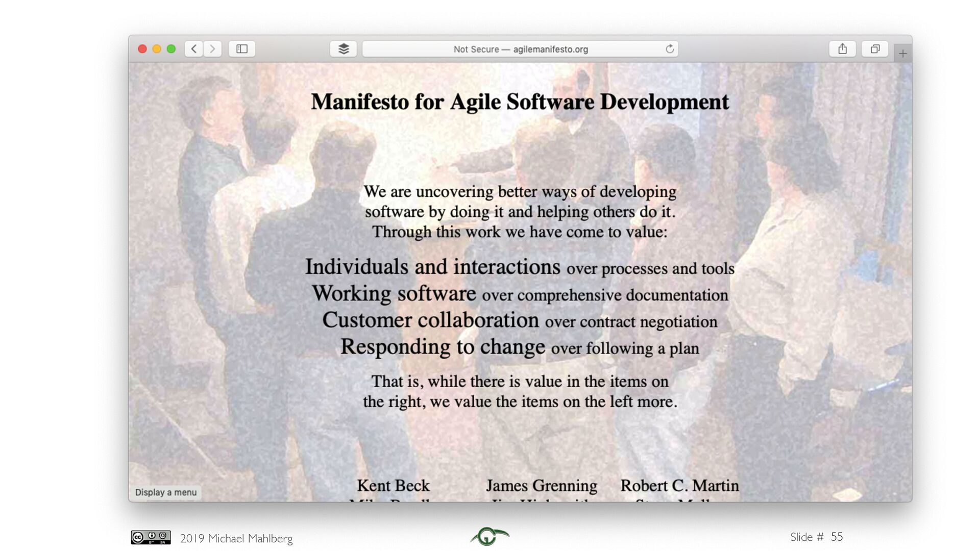This screenshot has width=980, height=551.
Task: Open the Share button in Safari toolbar
Action: click(843, 49)
